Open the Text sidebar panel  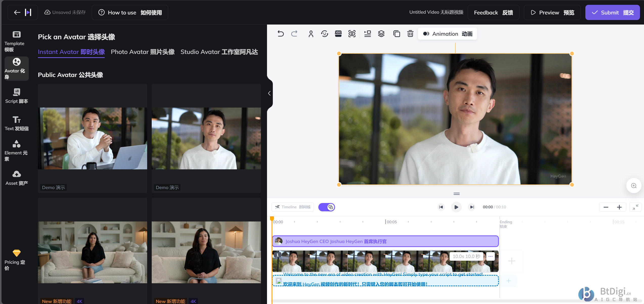[x=16, y=123]
